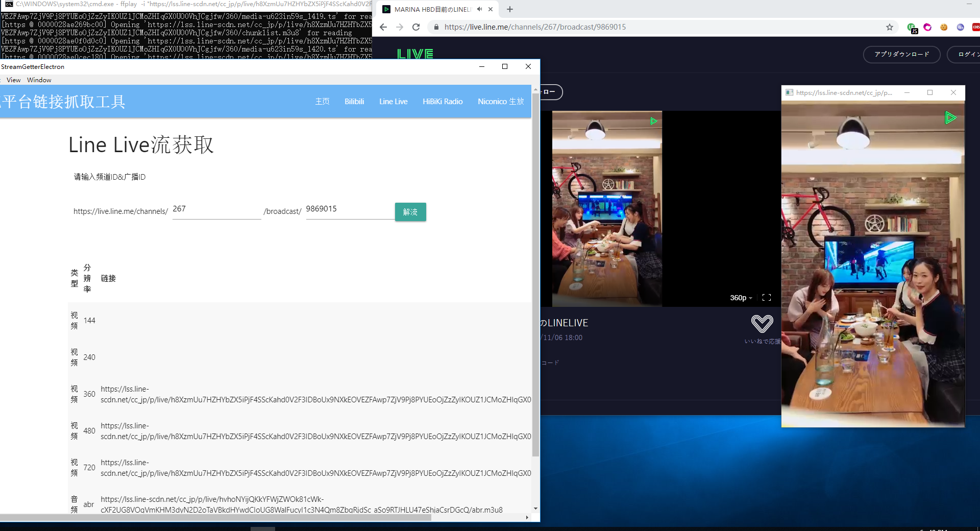Switch to the Bilibili tab
Image resolution: width=980 pixels, height=531 pixels.
[x=354, y=102]
